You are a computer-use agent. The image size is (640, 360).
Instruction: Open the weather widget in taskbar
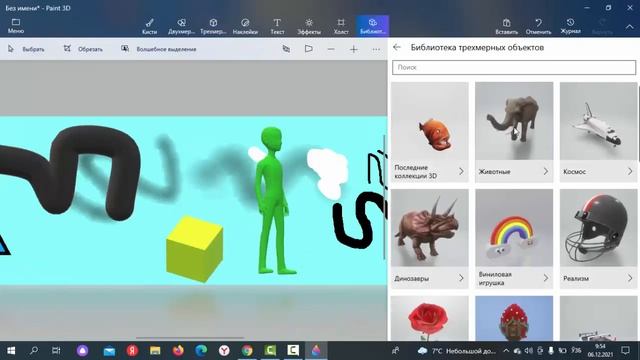[456, 351]
